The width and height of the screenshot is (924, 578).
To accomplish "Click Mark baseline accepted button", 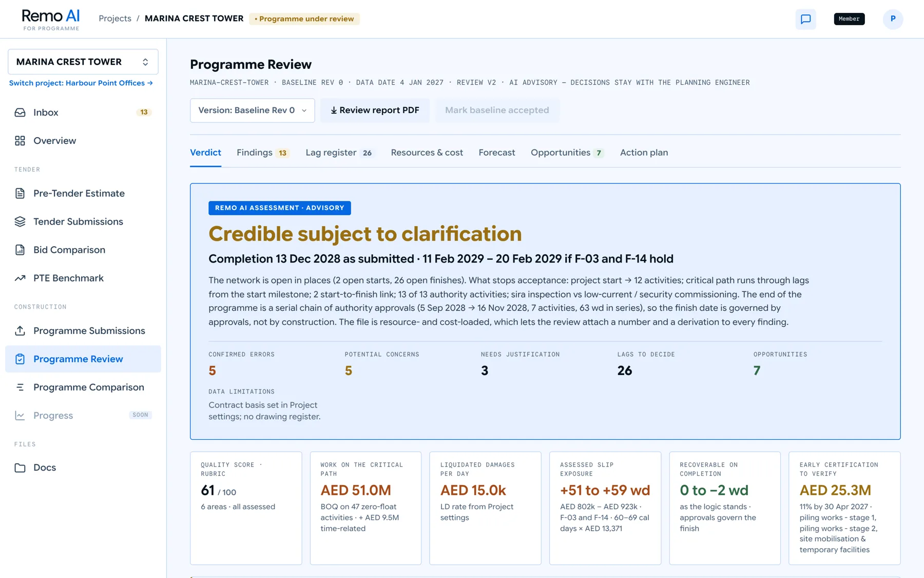I will tap(497, 110).
